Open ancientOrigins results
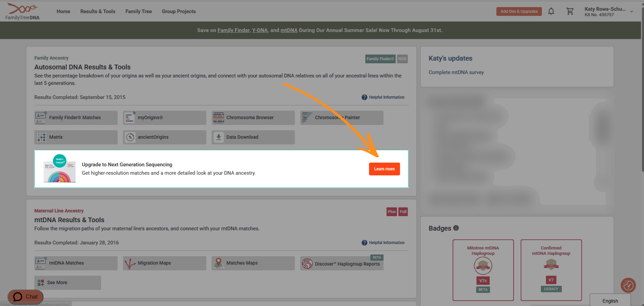Screen dimensions: 644x306 [x=164, y=137]
